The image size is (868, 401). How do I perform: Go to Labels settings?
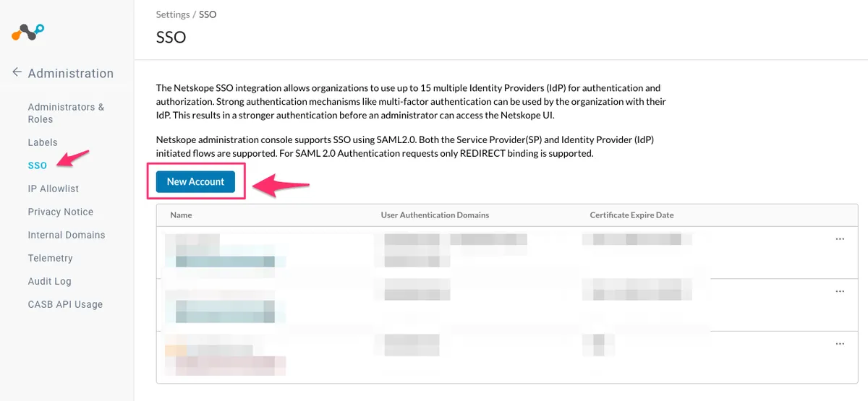click(x=43, y=142)
